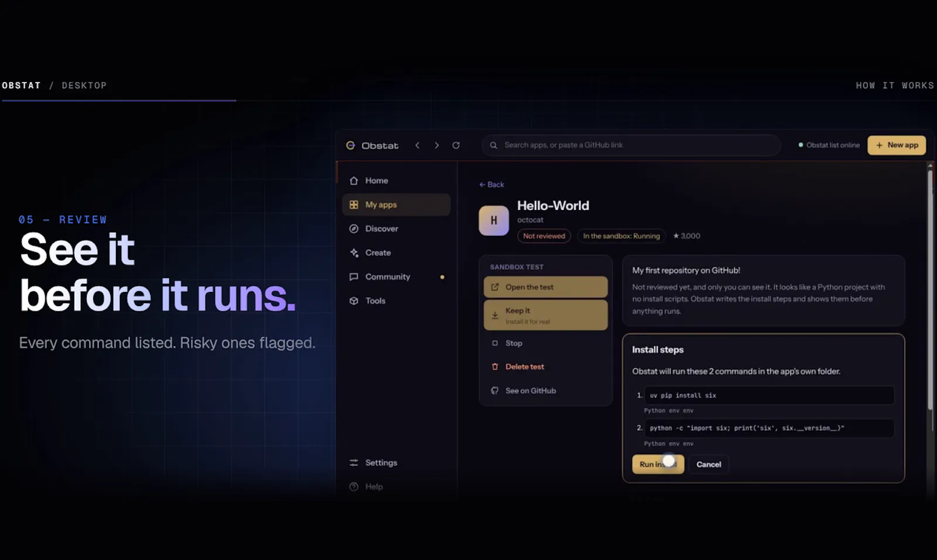
Task: Click the My apps grid icon
Action: pos(354,205)
